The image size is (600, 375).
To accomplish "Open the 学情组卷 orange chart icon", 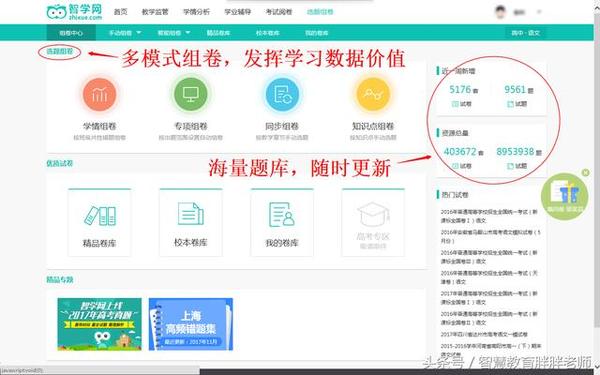I will [x=99, y=94].
